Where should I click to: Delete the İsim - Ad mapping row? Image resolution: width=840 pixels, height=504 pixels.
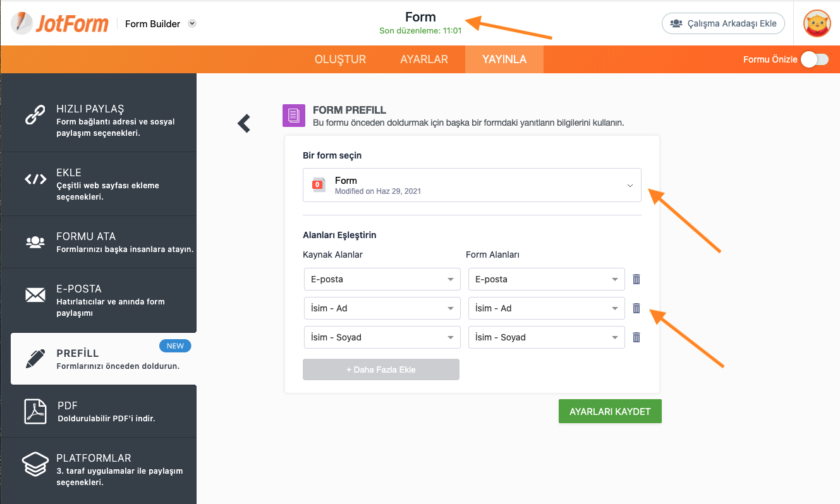click(x=636, y=308)
